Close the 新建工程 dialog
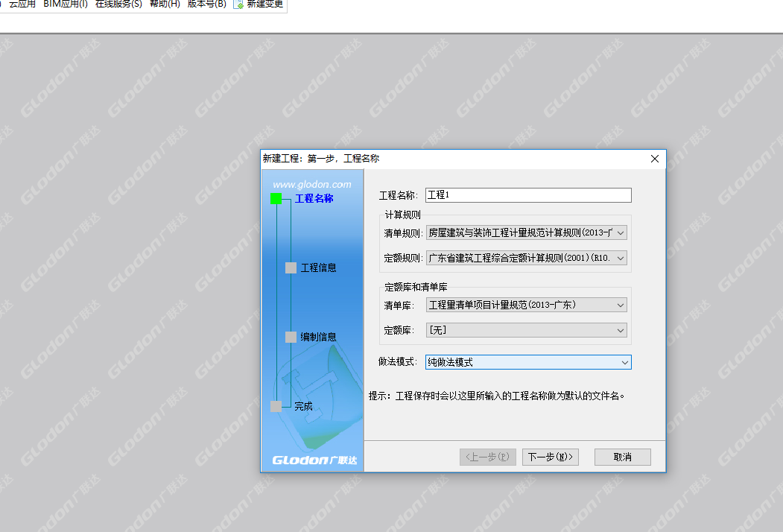The height and width of the screenshot is (532, 783). (x=655, y=159)
